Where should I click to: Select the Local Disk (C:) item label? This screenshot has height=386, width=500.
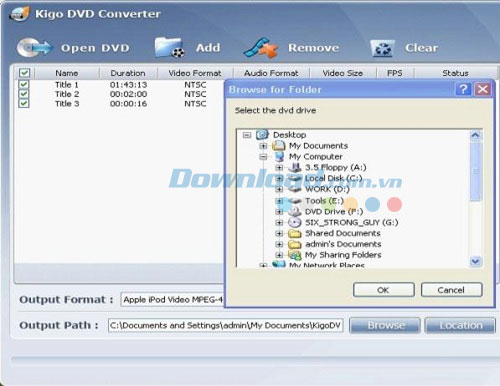click(334, 178)
